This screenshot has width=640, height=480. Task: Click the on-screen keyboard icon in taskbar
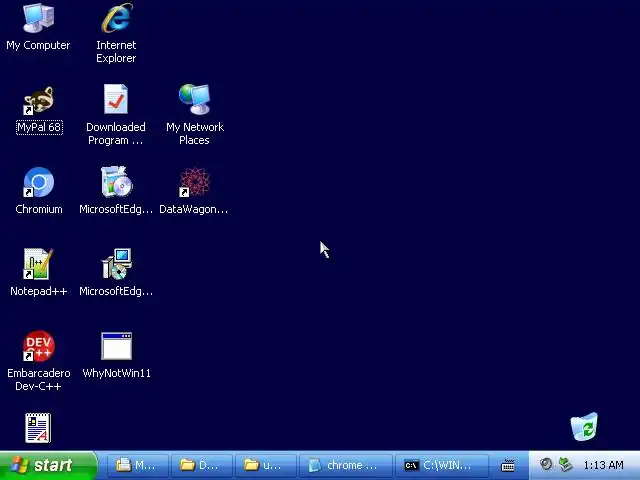[x=508, y=465]
